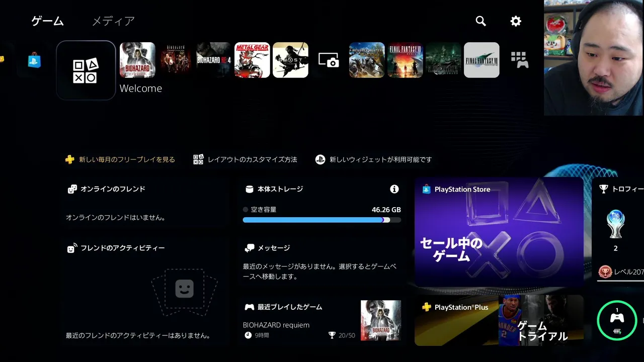This screenshot has height=362, width=644.
Task: Click the BIOHAZARD requiem thumbnail in recent games
Action: pyautogui.click(x=381, y=321)
